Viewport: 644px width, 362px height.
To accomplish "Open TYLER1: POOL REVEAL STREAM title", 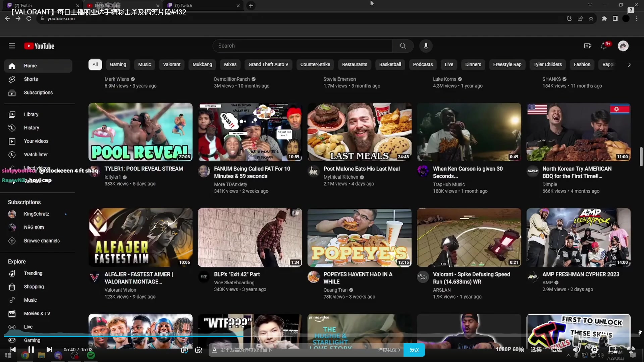I will (144, 169).
